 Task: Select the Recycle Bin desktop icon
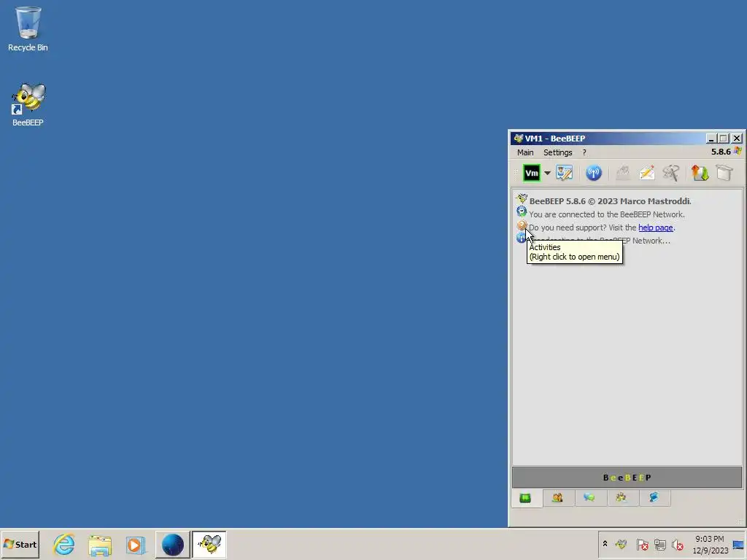pos(28,28)
